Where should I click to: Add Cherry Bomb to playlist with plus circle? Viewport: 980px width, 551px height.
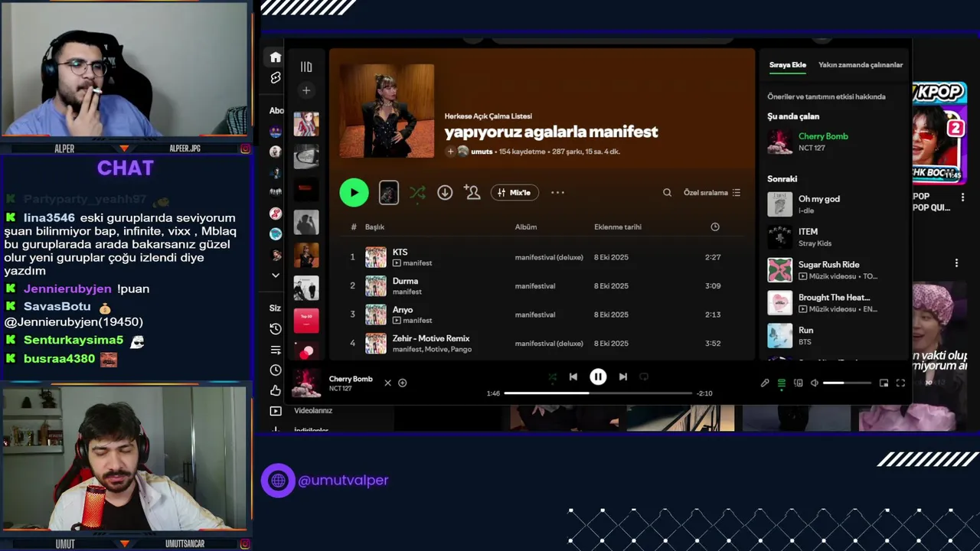(403, 383)
